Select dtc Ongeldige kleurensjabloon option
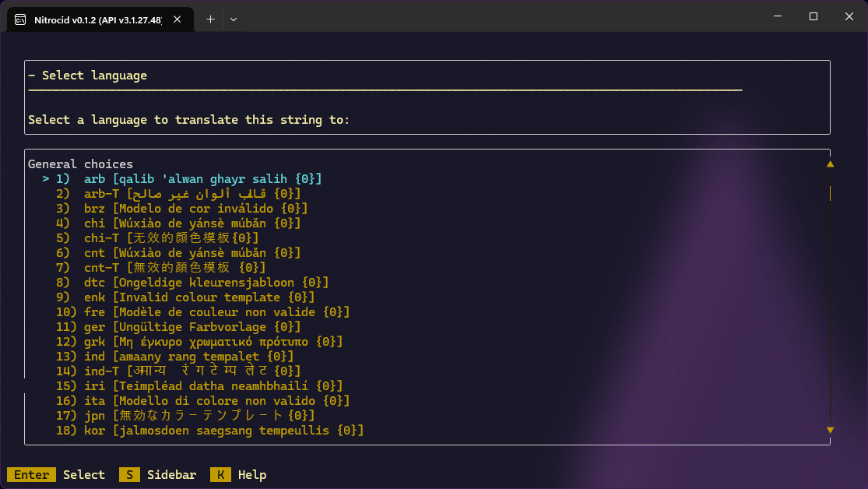 [206, 283]
